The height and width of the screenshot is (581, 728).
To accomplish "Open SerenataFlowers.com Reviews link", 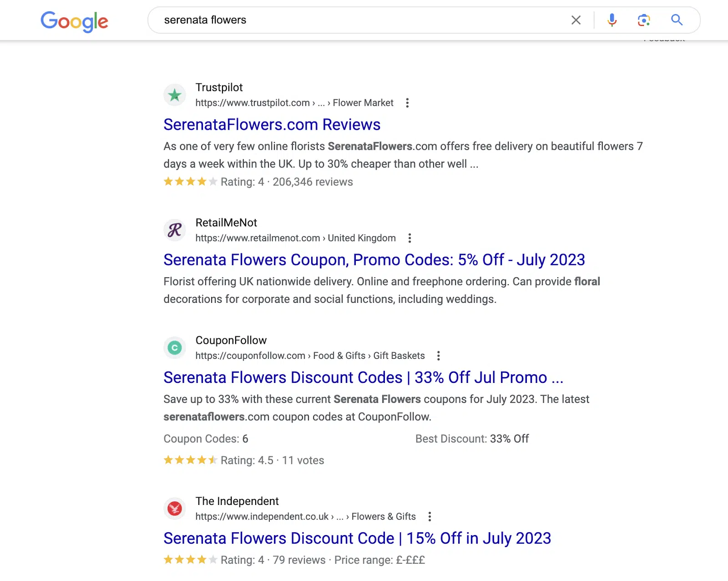I will point(272,125).
